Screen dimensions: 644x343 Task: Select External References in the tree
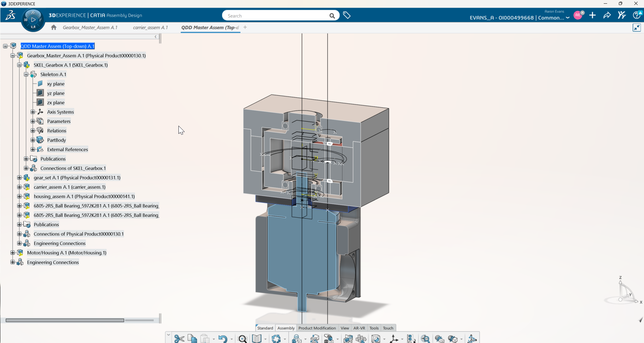(67, 150)
